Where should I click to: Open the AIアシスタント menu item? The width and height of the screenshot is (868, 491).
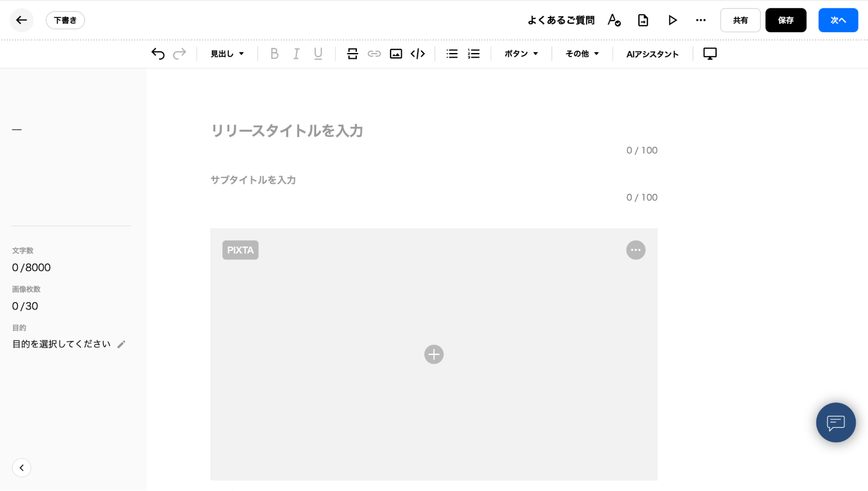tap(652, 54)
